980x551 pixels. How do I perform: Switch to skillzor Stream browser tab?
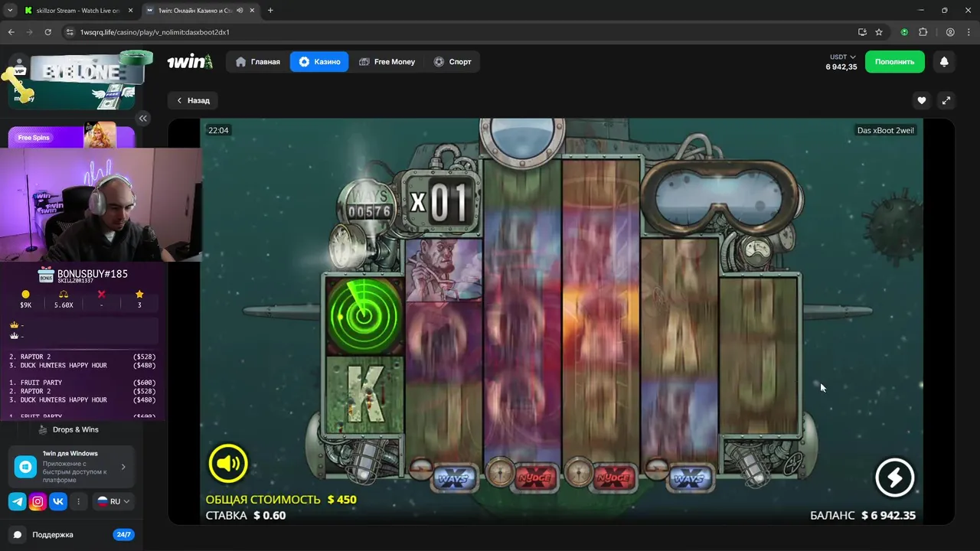pos(77,11)
